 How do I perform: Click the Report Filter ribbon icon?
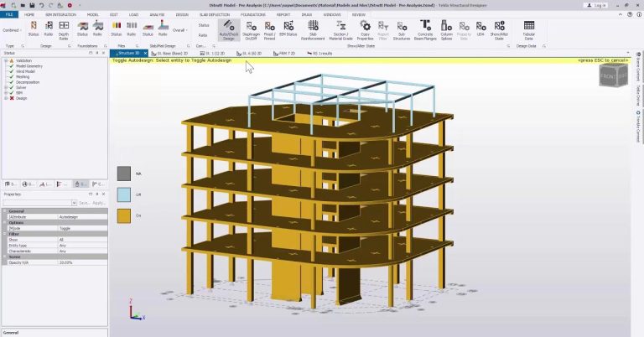click(x=382, y=30)
